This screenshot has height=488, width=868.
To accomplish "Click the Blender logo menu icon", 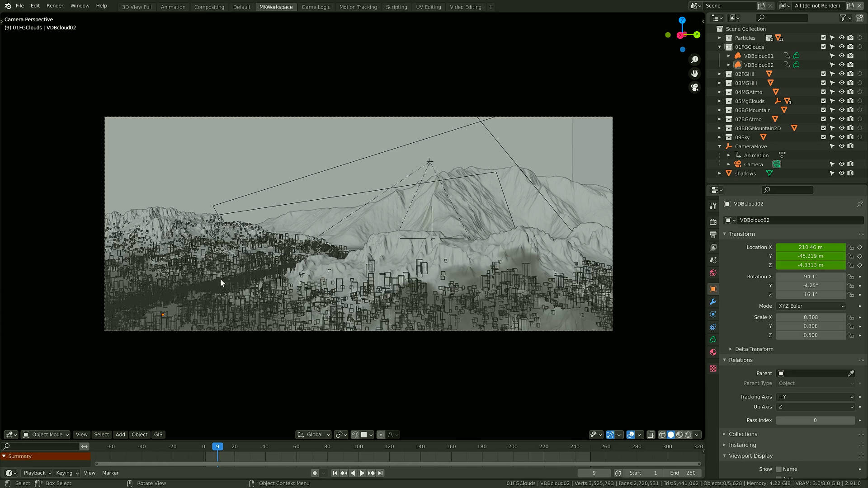I will coord(8,6).
